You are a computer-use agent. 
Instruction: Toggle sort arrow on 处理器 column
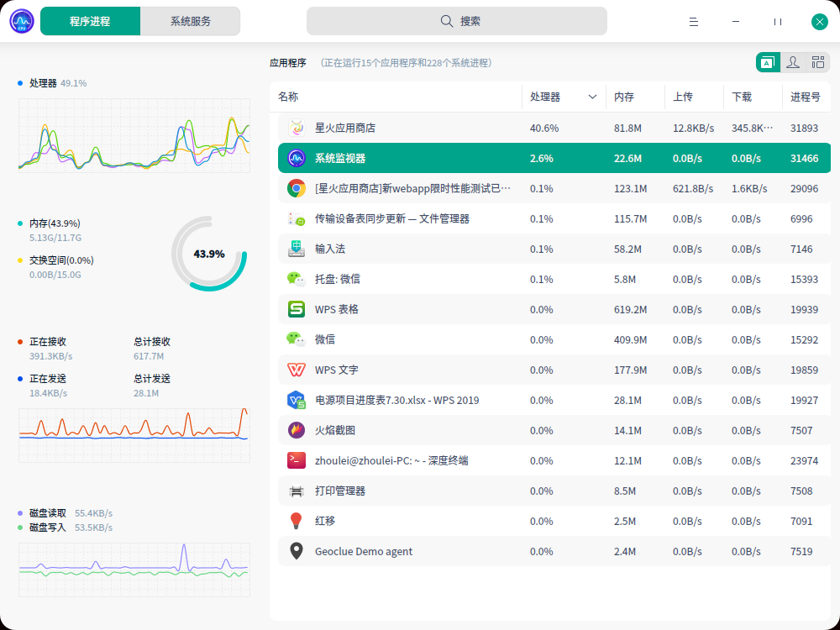(x=592, y=97)
